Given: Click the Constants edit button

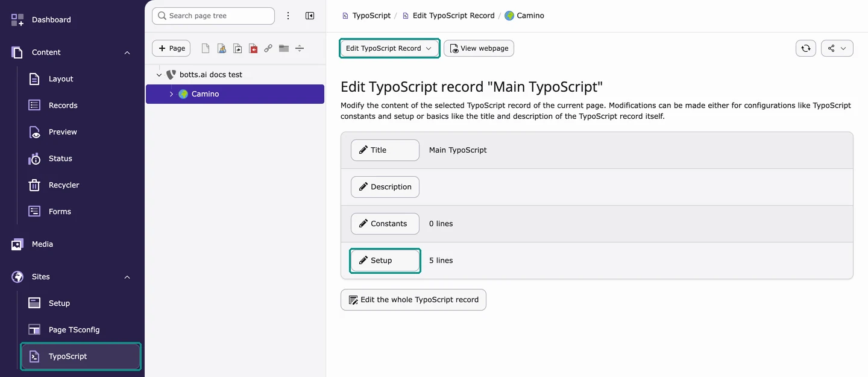Looking at the screenshot, I should pos(385,224).
